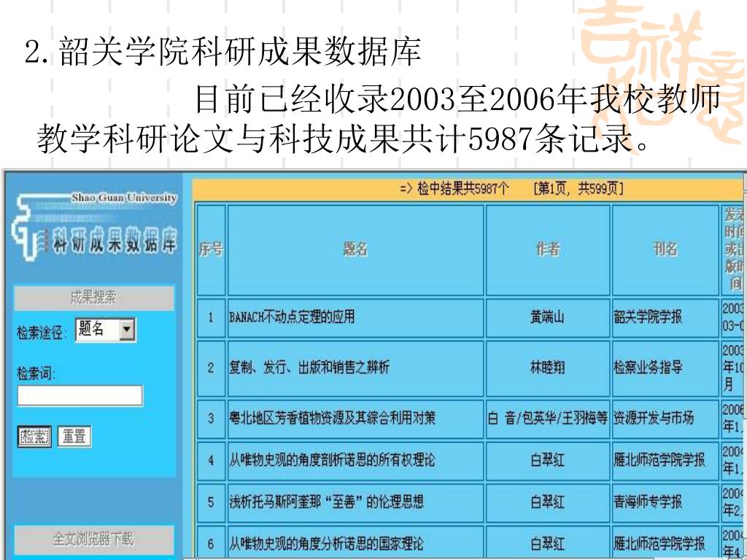Click the 检索词 input field
This screenshot has height=560, width=747.
(x=80, y=395)
